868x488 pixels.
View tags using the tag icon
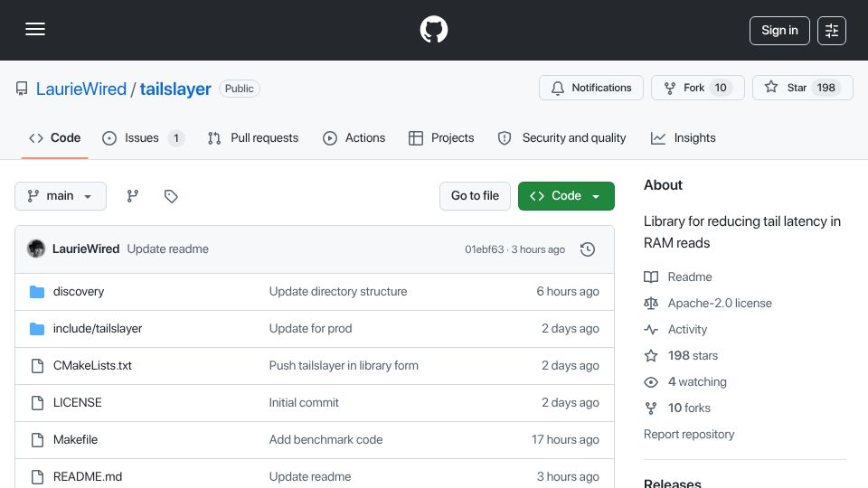(x=171, y=196)
